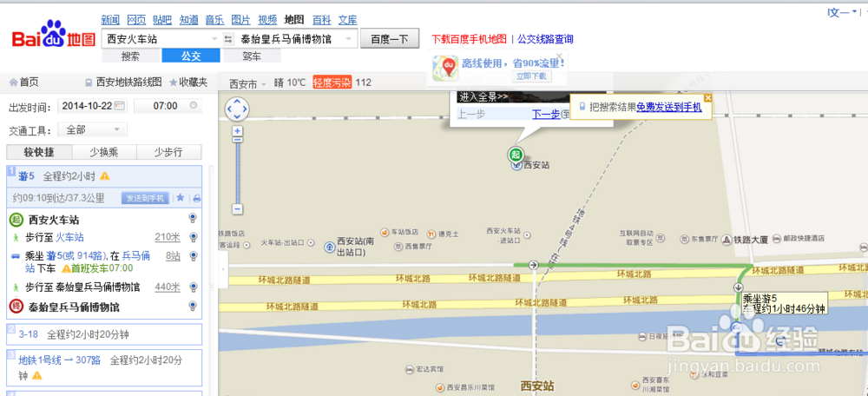Click red end icon beside 秦始皇兵马俑博物馆

[x=16, y=307]
